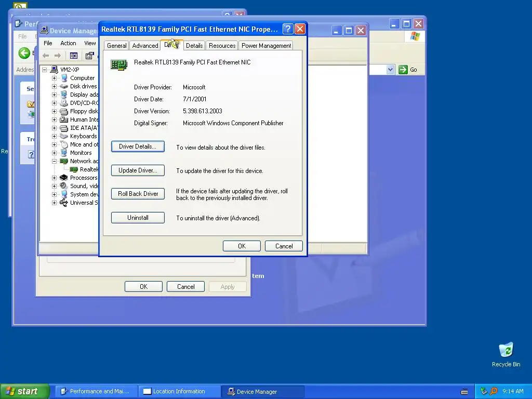
Task: Click Device Manager taskbar button
Action: [262, 391]
